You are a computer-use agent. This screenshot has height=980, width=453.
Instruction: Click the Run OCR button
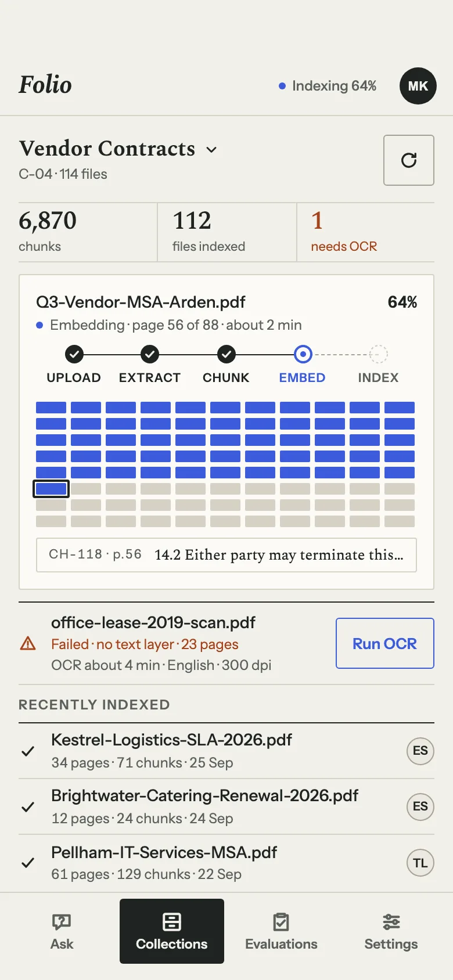tap(385, 643)
